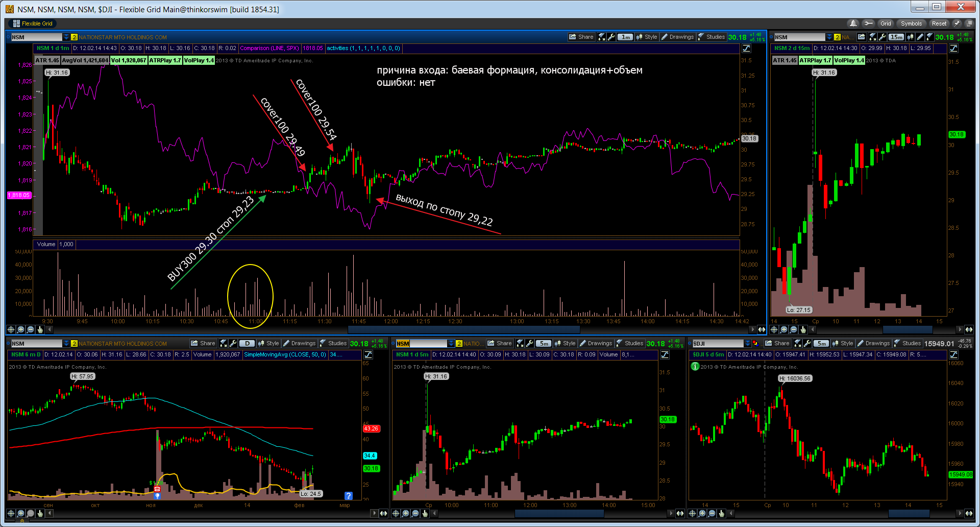Open Style menu in daily chart

pos(268,343)
